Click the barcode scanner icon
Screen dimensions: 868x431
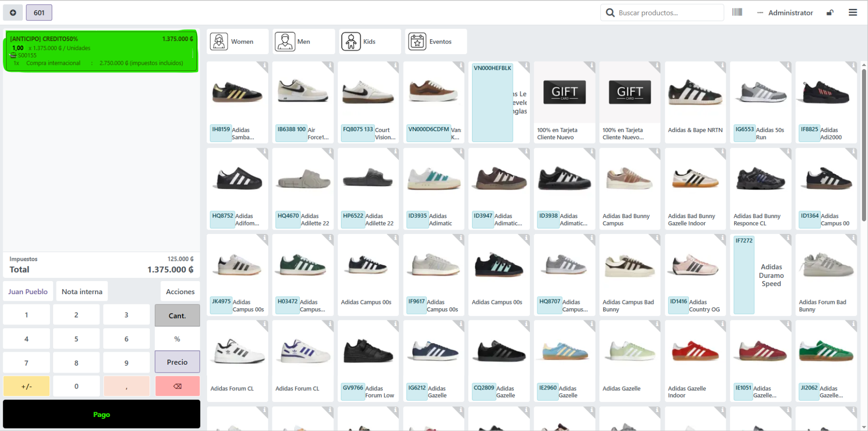click(x=737, y=12)
